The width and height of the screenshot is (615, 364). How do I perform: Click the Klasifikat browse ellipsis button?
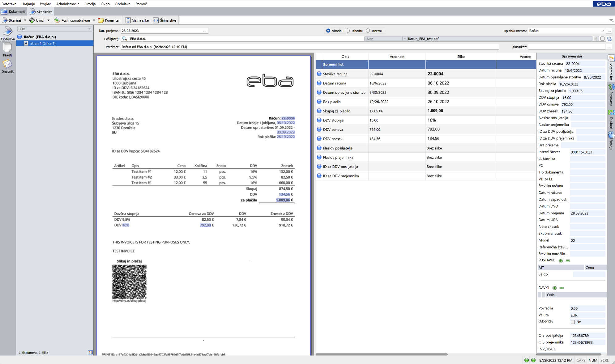click(x=609, y=47)
